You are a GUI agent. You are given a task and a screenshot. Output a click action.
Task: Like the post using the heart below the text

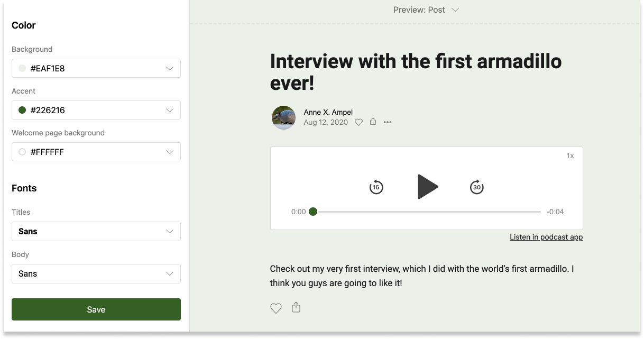[275, 307]
